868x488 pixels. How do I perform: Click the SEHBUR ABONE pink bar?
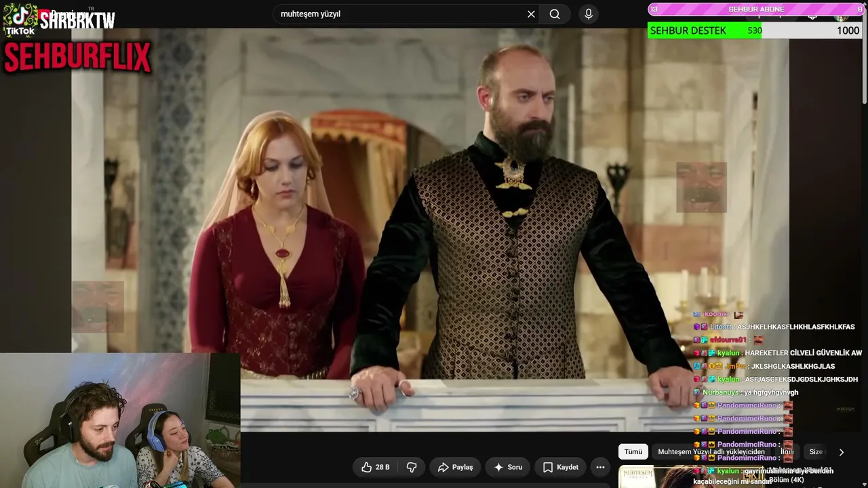(755, 9)
